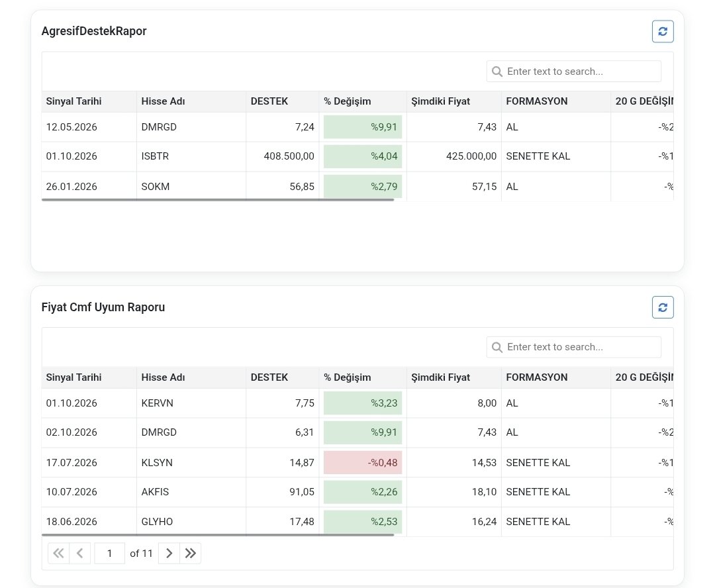
Task: Focus the Fiyat Cmf Uyum Raporu search field
Action: (x=573, y=347)
